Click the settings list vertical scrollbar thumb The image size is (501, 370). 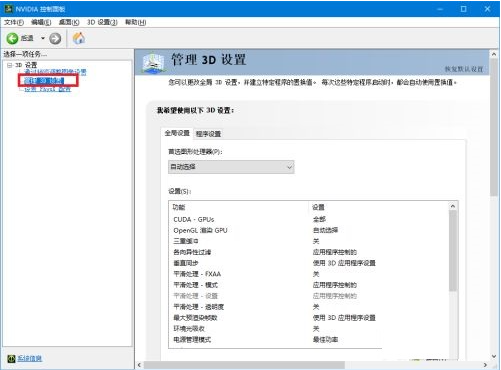pos(453,251)
